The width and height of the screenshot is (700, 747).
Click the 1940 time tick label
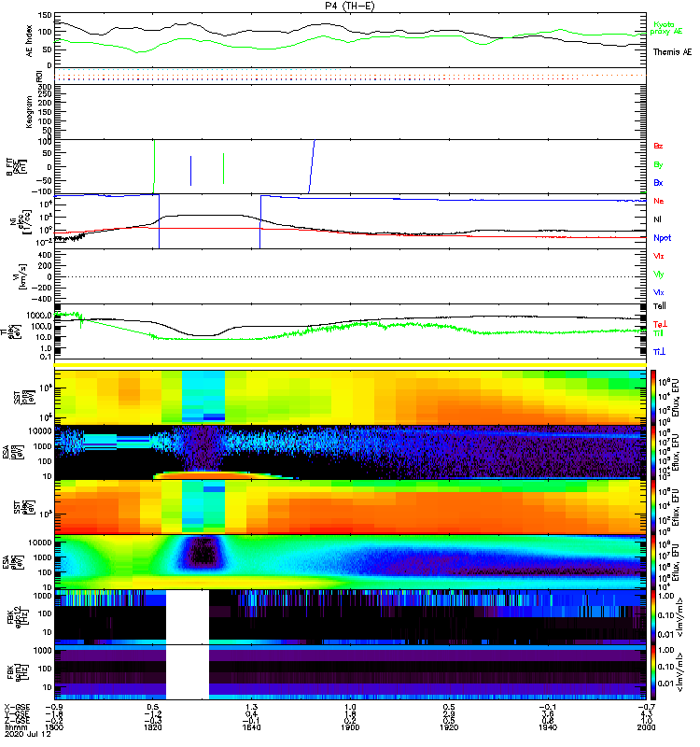click(x=548, y=727)
